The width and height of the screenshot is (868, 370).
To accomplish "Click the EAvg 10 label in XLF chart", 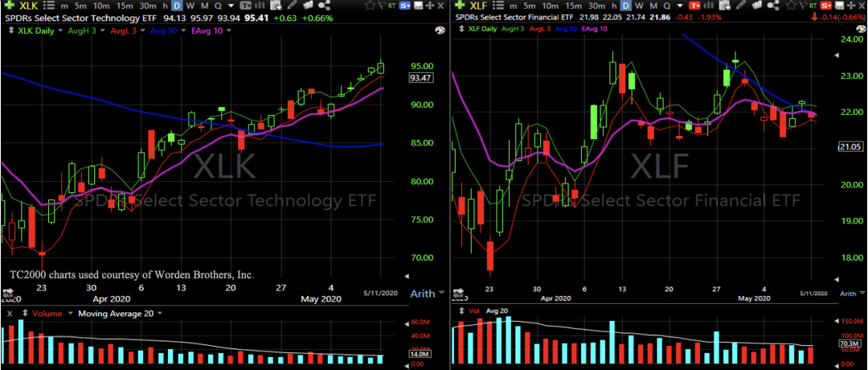I will click(595, 29).
